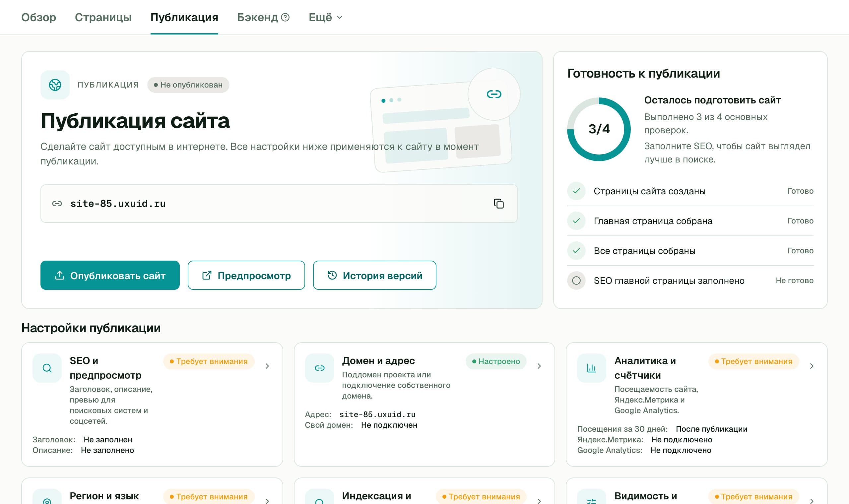Click the checkmark for 'Все страницы собраны'
Image resolution: width=849 pixels, height=504 pixels.
(x=576, y=251)
